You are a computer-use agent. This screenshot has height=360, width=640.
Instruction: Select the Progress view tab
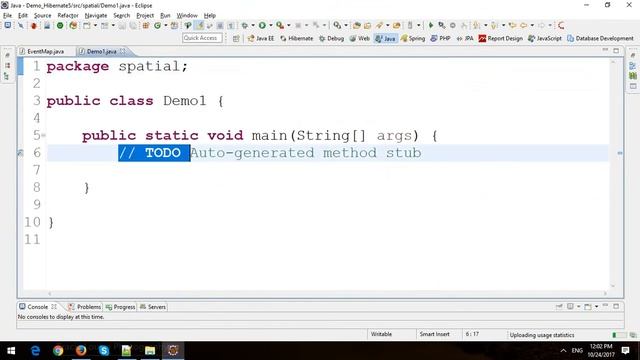tap(120, 307)
